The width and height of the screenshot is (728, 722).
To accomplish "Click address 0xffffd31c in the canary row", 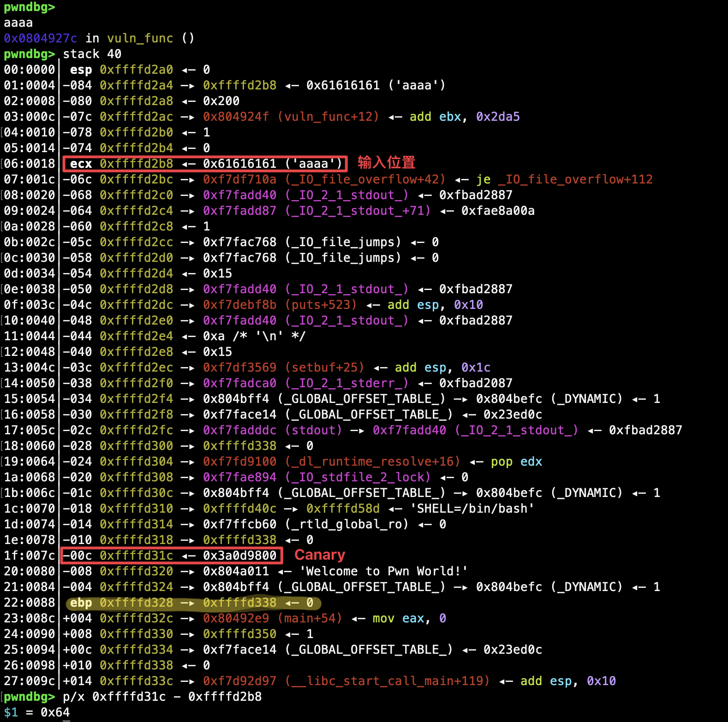I will tap(137, 556).
